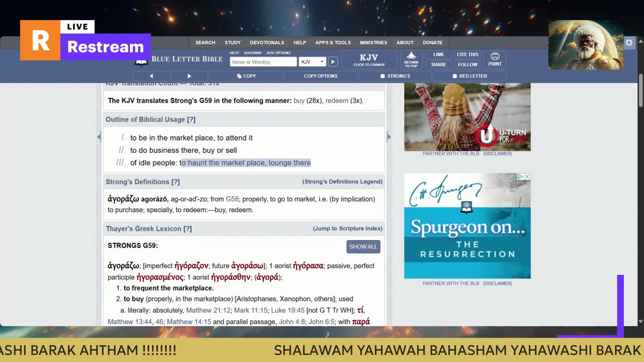Click the Follow button

pos(467,64)
